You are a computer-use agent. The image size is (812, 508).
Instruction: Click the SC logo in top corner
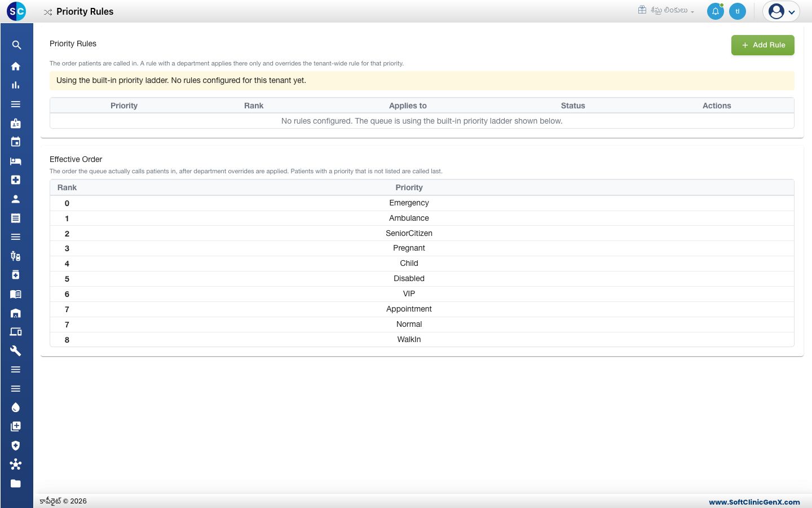click(16, 11)
